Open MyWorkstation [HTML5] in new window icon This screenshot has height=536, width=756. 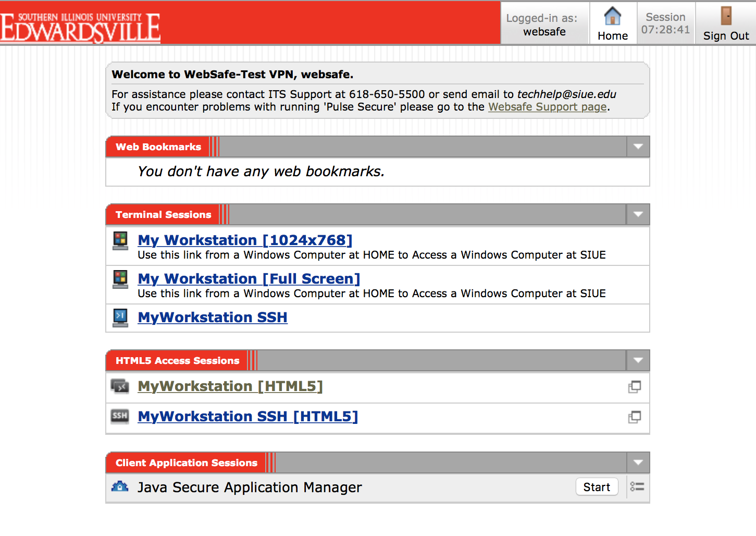click(634, 387)
